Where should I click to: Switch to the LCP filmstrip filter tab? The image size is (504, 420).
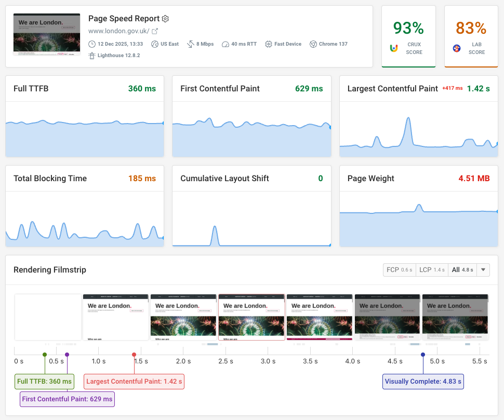[x=432, y=269]
